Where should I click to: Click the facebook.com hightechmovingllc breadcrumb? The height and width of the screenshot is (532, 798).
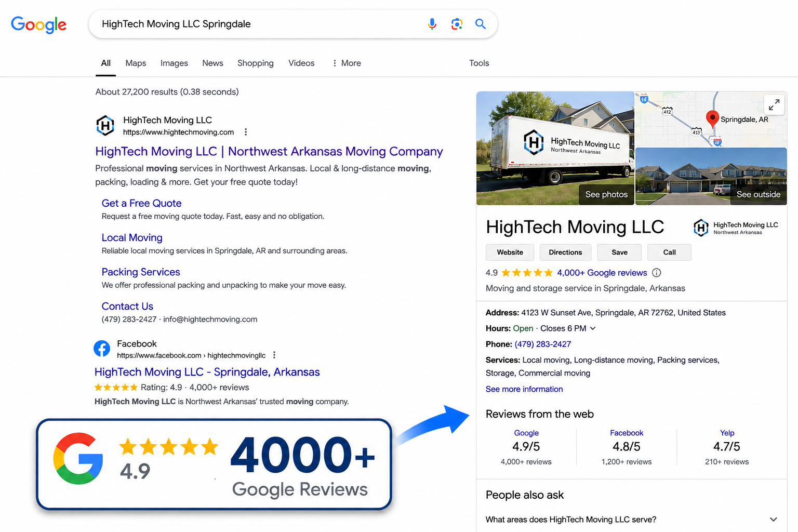click(x=191, y=355)
